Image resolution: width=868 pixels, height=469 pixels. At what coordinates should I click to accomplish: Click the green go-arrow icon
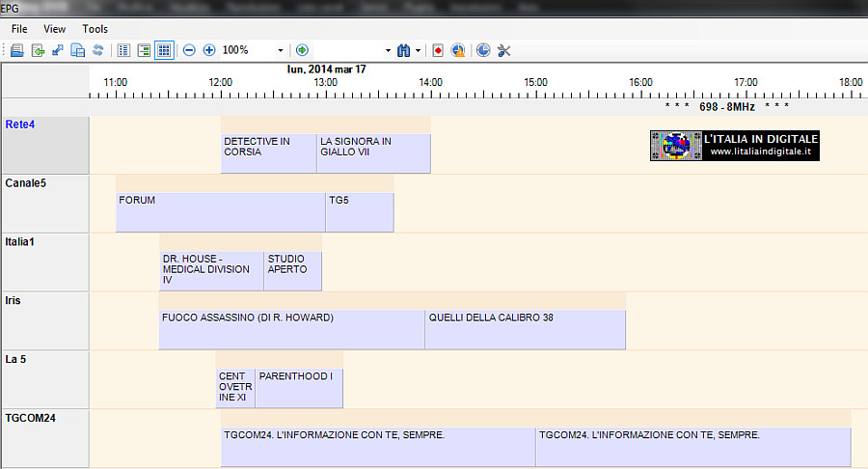pos(302,50)
